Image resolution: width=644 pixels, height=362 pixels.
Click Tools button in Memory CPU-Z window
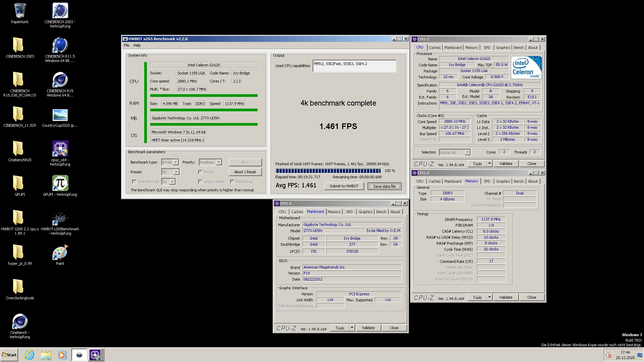coord(477,297)
